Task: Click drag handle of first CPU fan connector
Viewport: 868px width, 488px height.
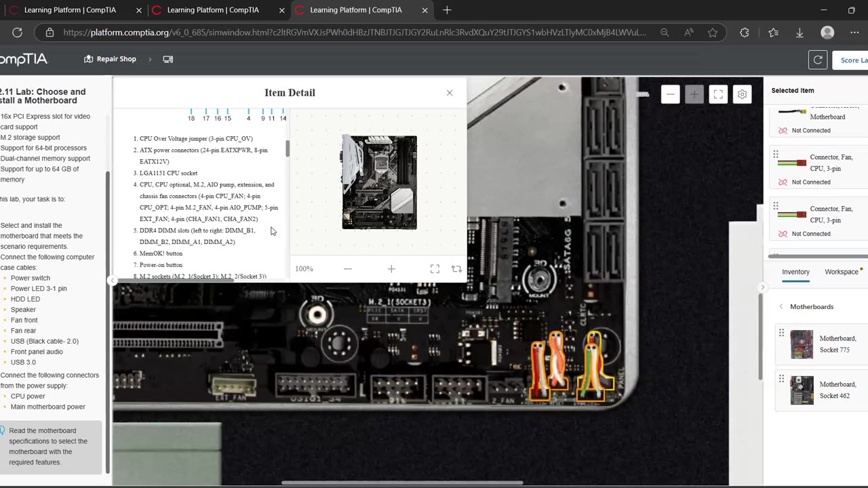Action: pos(776,154)
